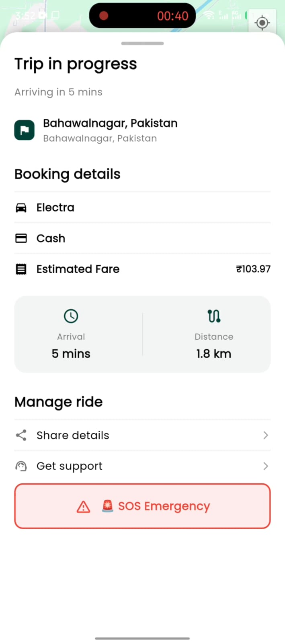This screenshot has width=285, height=644.
Task: Tap the ₹103.97 estimated fare amount
Action: [253, 269]
